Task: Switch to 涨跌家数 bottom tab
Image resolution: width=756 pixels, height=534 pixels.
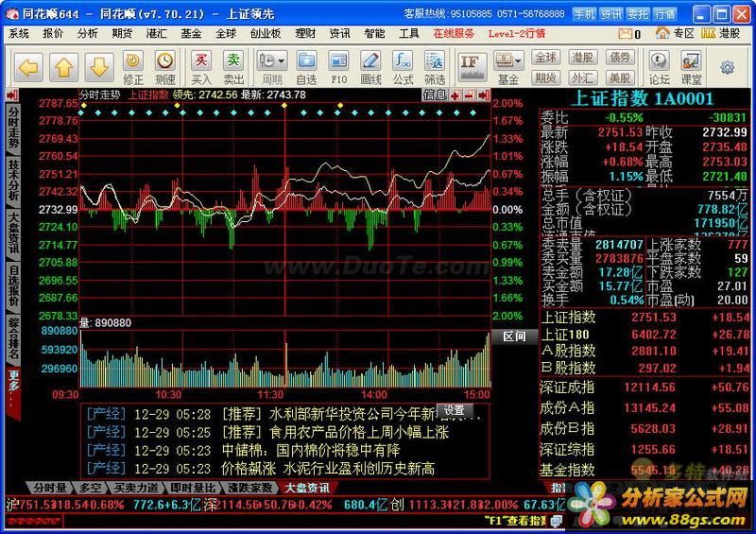Action: (250, 488)
